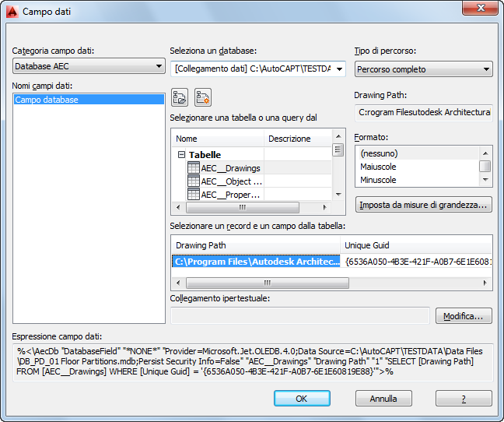
Task: Select Campo database in field names list
Action: click(x=89, y=100)
